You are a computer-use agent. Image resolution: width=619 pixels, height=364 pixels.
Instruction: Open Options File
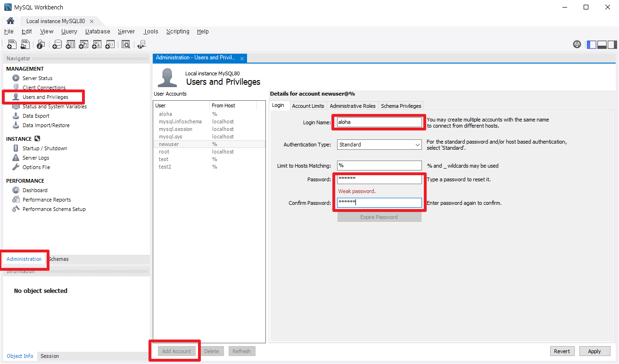[36, 167]
